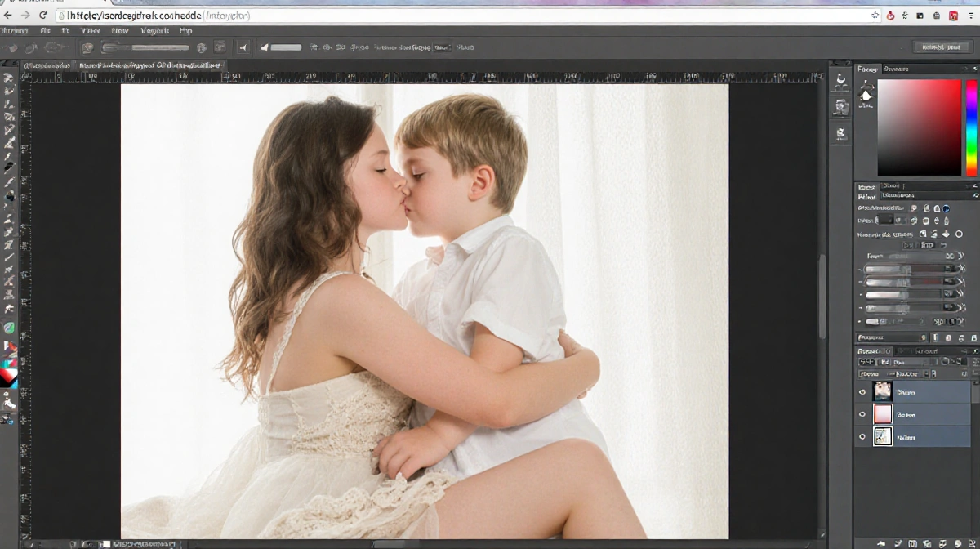The width and height of the screenshot is (980, 549).
Task: Open the color panel's flyout menu
Action: tap(973, 69)
